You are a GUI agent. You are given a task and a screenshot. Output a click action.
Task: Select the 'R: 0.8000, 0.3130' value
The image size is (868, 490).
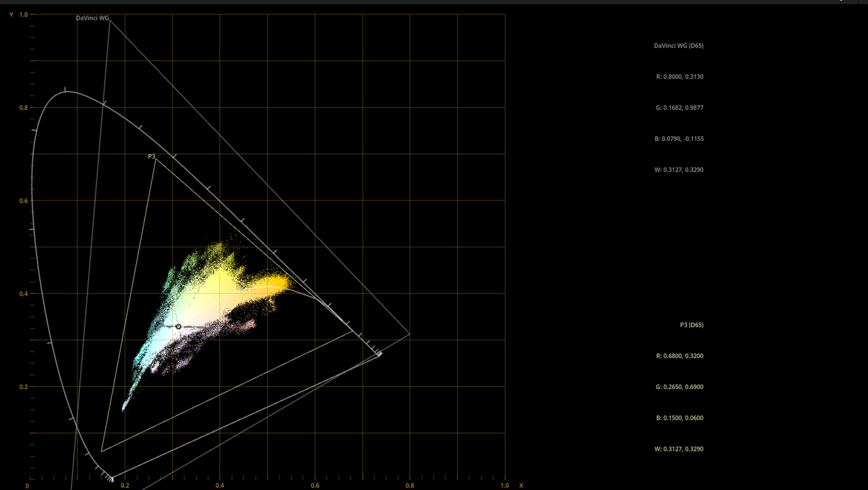click(x=679, y=77)
